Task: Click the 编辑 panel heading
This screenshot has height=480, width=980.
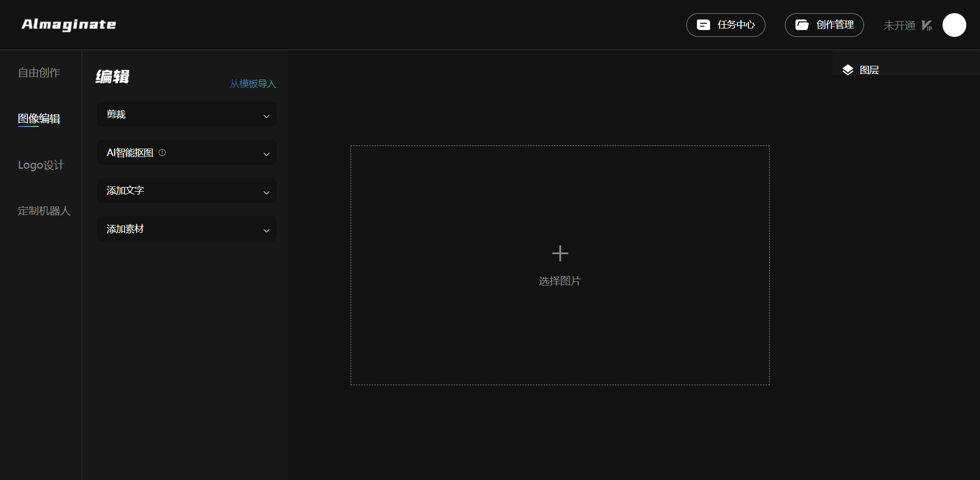Action: pos(112,76)
